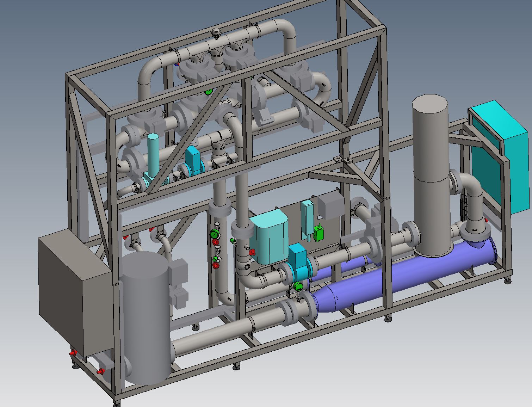
Task: Select the green solenoid valve near the center panel
Action: tap(319, 234)
